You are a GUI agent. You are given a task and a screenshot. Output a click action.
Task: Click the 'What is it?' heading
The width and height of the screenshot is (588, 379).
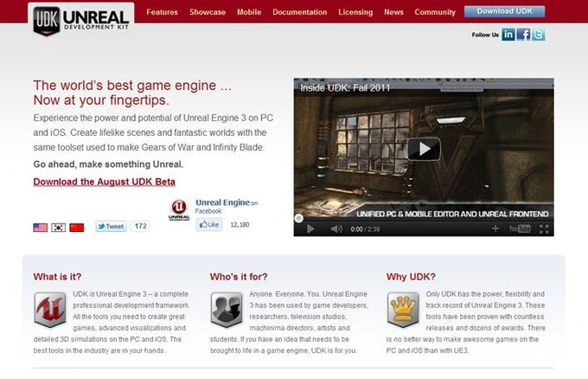(57, 277)
